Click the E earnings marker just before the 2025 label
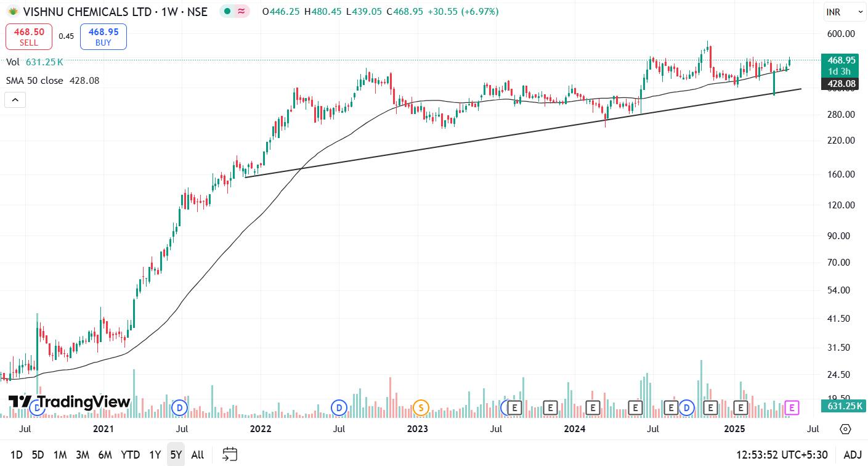The image size is (868, 466). click(712, 407)
